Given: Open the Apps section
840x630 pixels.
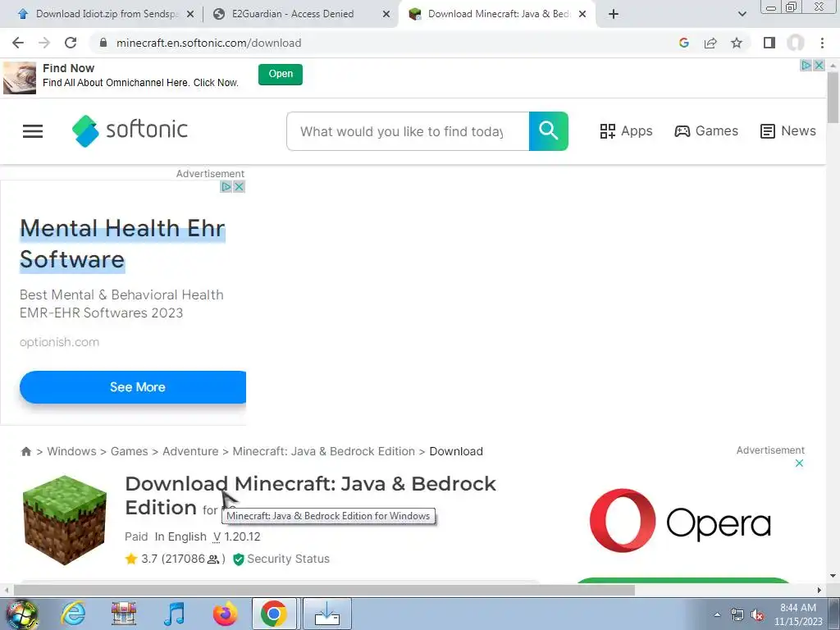Looking at the screenshot, I should 626,131.
